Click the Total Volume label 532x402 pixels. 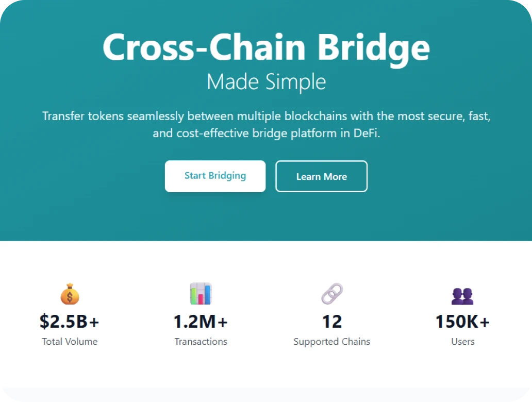(x=70, y=341)
